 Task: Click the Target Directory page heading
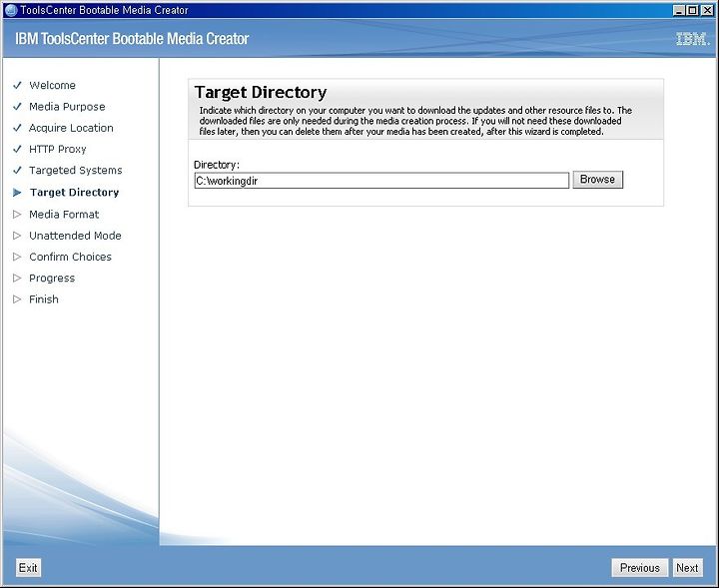point(261,92)
